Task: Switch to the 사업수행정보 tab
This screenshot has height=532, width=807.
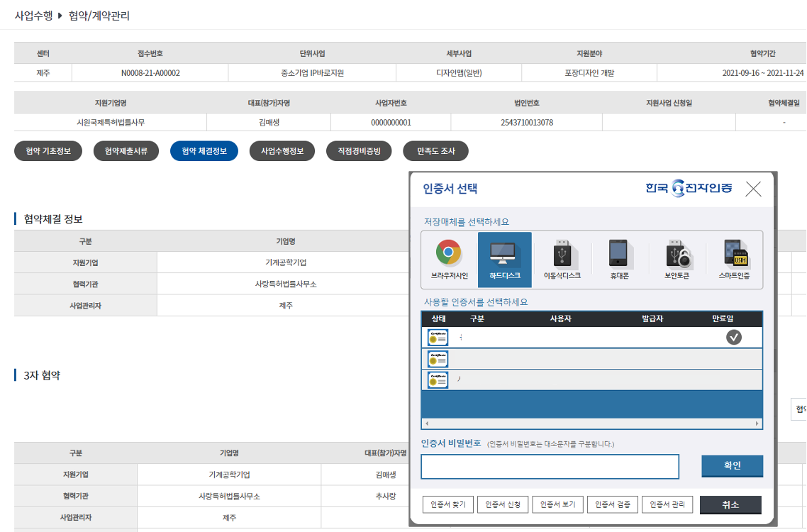Action: coord(282,151)
